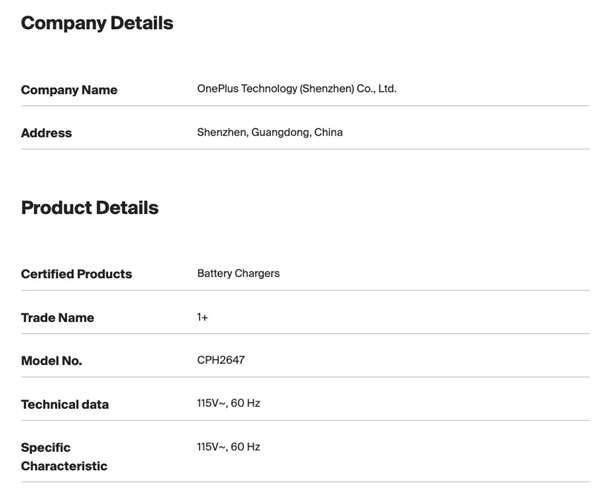Viewport: 600px width, 494px height.
Task: Click the Certified Products label
Action: (x=76, y=274)
